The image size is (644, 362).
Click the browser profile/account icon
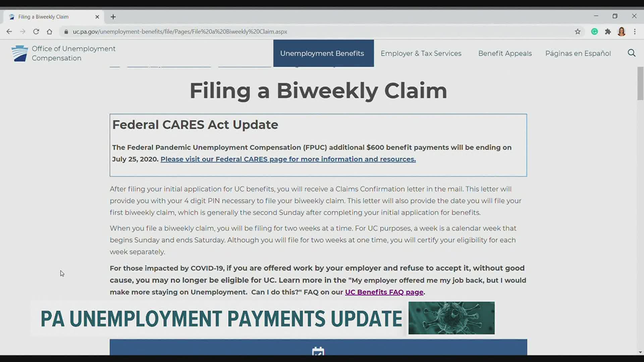622,32
